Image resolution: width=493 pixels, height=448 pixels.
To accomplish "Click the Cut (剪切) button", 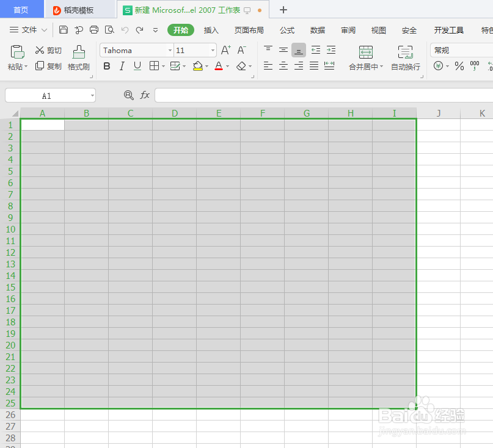I will (48, 50).
